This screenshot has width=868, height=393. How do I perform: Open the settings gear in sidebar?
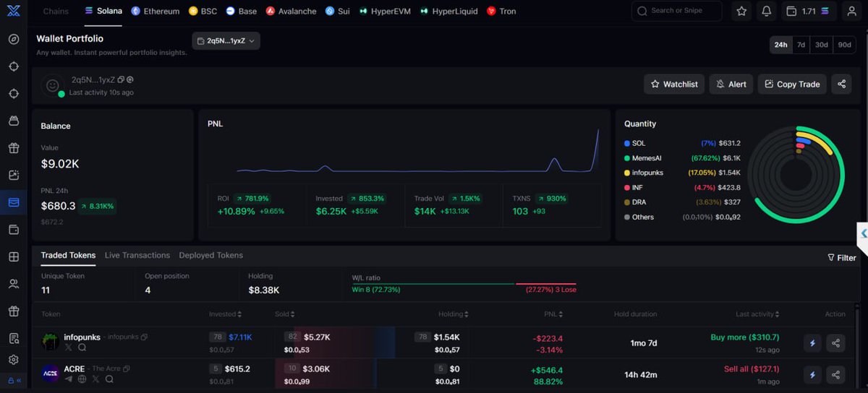click(13, 360)
